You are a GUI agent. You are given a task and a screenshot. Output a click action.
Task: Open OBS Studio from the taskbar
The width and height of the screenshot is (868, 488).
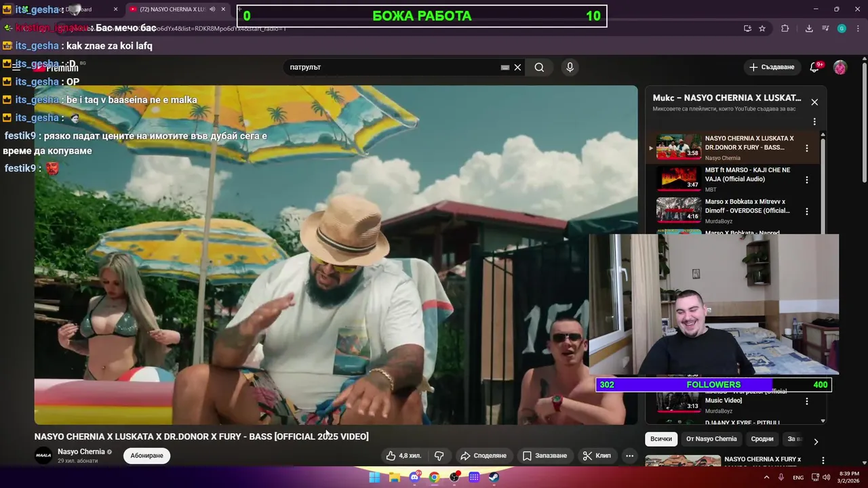tap(454, 477)
